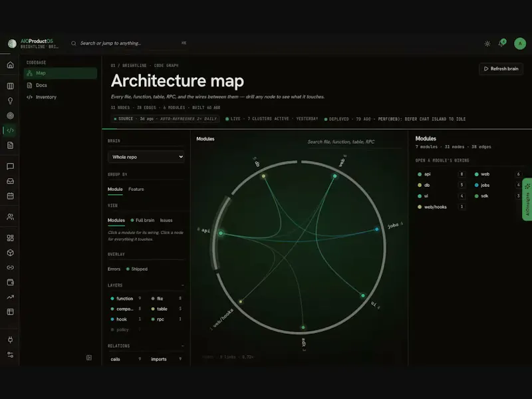The width and height of the screenshot is (532, 399).
Task: Open the wallet sidebar icon
Action: pyautogui.click(x=10, y=282)
